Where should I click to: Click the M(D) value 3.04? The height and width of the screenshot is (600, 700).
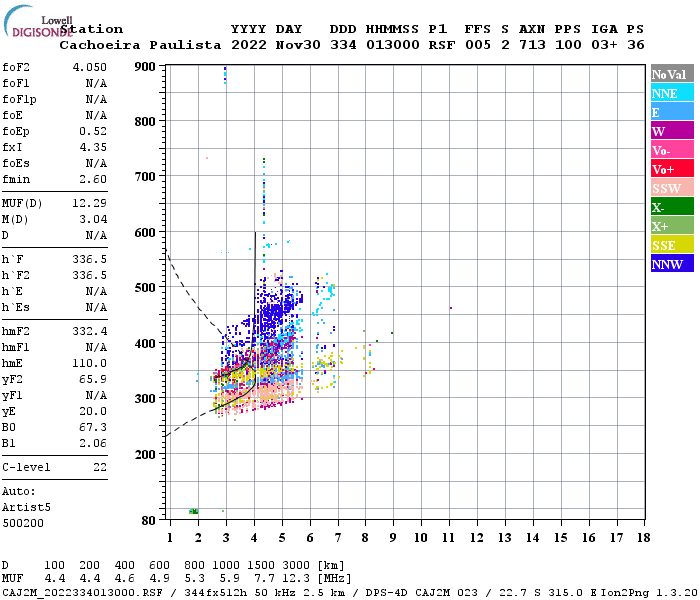pos(93,219)
